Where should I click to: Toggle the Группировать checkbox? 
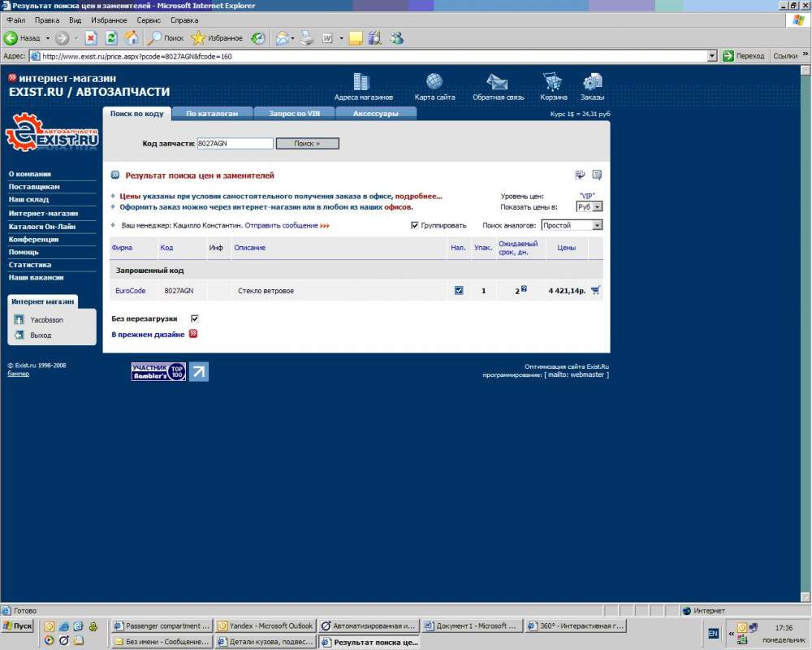pos(414,225)
